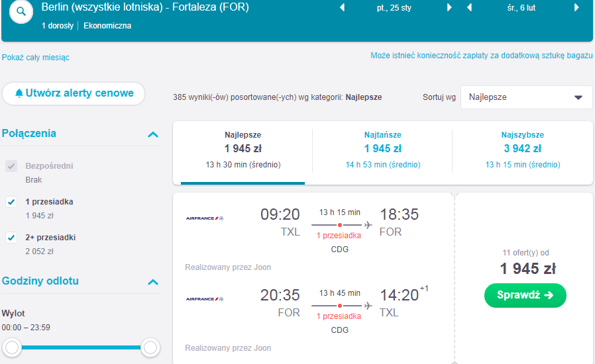Viewport: 595px width, 364px height.
Task: Click the additional baggage fee notice link
Action: click(x=481, y=56)
